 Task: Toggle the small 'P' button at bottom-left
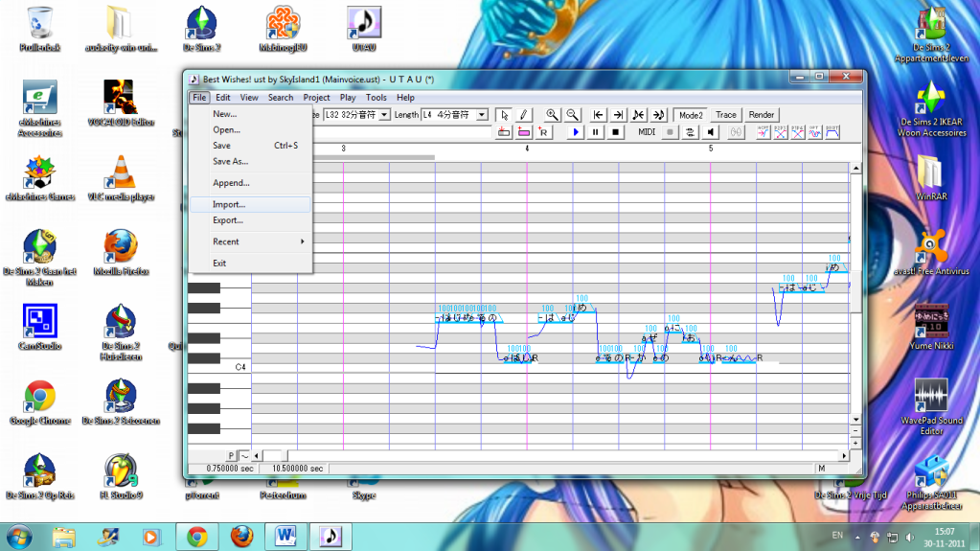(x=231, y=454)
